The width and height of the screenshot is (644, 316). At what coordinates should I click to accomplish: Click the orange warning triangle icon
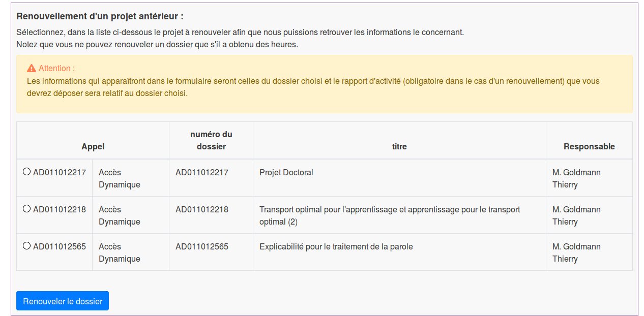click(x=31, y=67)
